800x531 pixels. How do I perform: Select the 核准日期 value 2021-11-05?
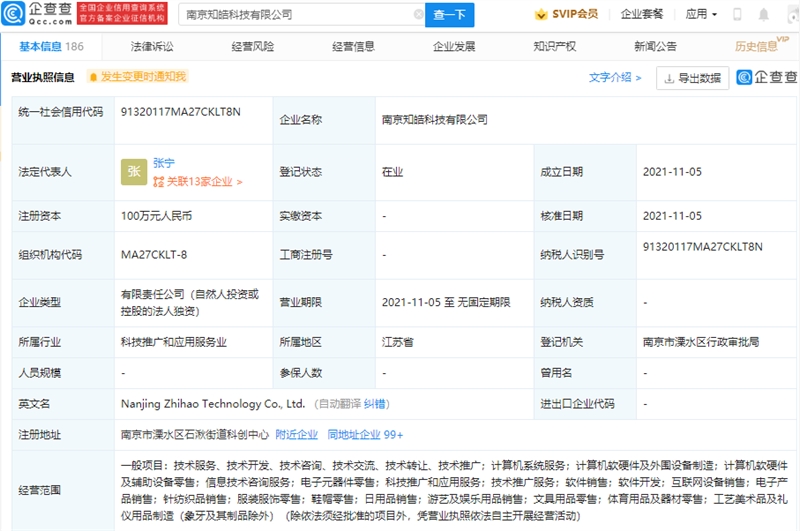click(672, 216)
